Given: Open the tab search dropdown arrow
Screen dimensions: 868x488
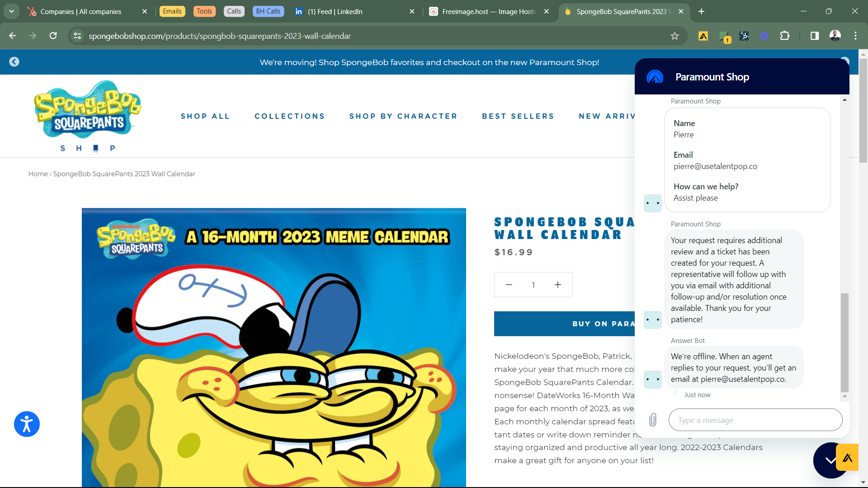Looking at the screenshot, I should (x=11, y=11).
